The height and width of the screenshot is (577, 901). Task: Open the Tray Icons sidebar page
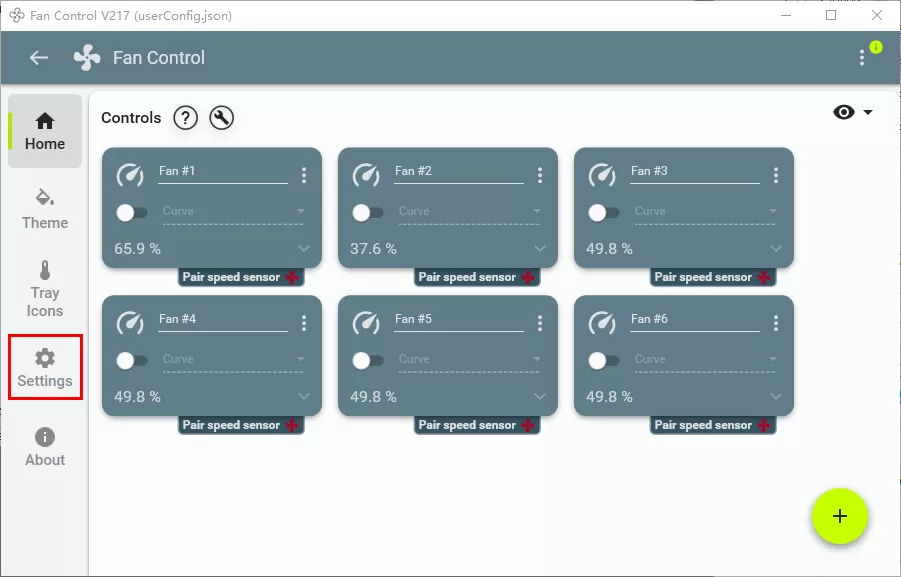(45, 289)
